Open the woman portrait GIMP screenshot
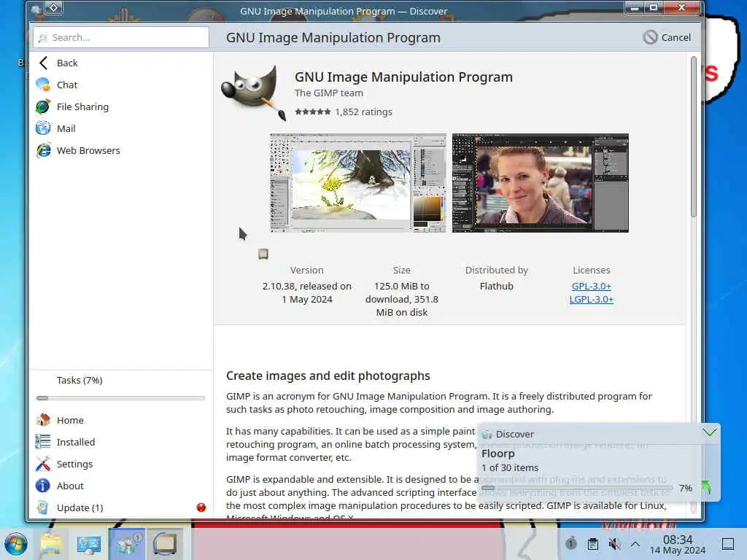This screenshot has height=560, width=747. click(541, 183)
